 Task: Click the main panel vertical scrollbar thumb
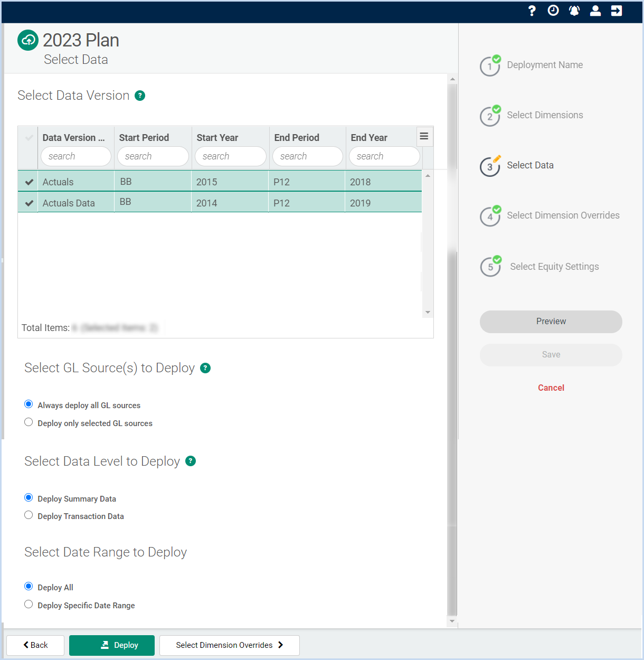[452, 348]
